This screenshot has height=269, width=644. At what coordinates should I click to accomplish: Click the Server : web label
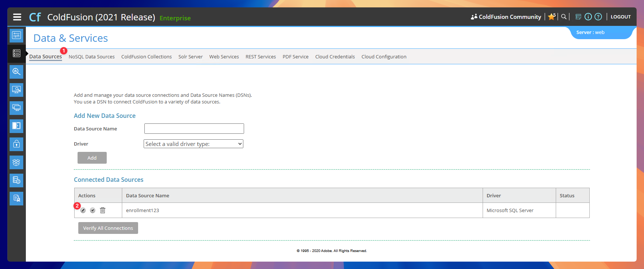590,32
